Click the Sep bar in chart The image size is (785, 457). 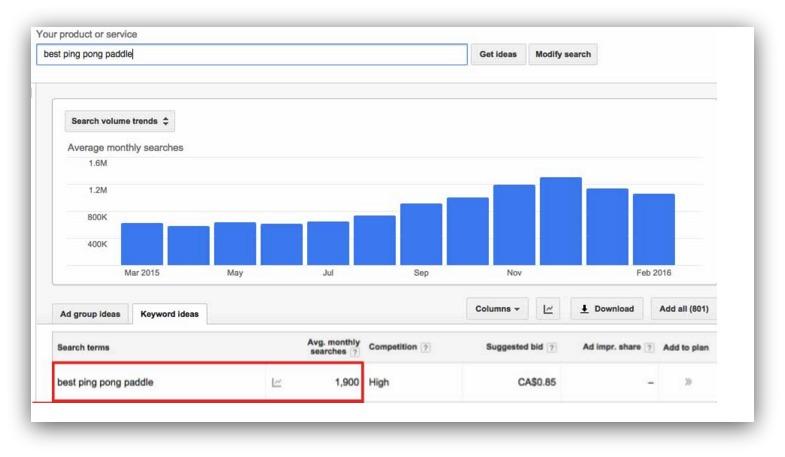click(421, 234)
